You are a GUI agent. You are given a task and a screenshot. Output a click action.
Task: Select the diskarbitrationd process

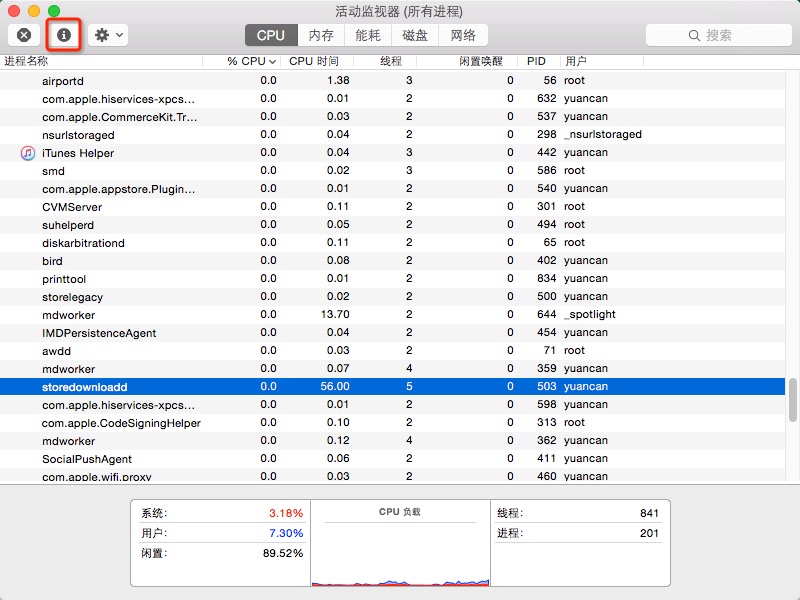pyautogui.click(x=392, y=243)
